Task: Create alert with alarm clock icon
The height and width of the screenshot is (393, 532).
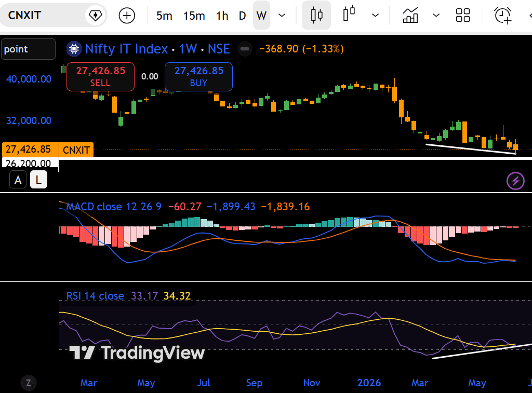Action: tap(503, 16)
